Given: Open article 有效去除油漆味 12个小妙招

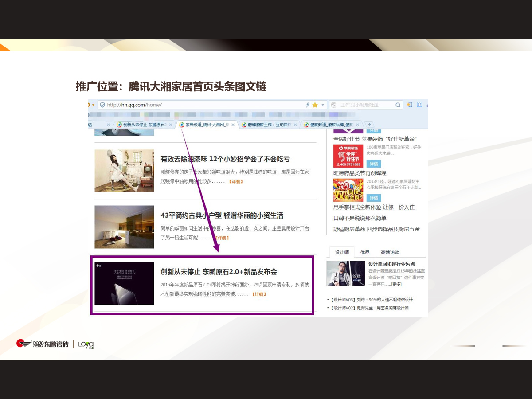Looking at the screenshot, I should (225, 159).
